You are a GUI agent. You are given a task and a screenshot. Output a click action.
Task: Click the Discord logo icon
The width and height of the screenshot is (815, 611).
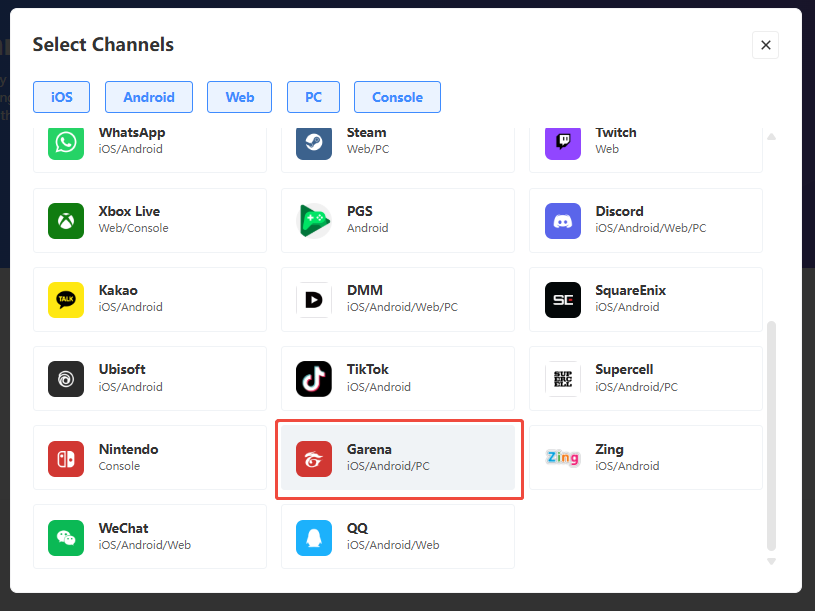pyautogui.click(x=562, y=221)
